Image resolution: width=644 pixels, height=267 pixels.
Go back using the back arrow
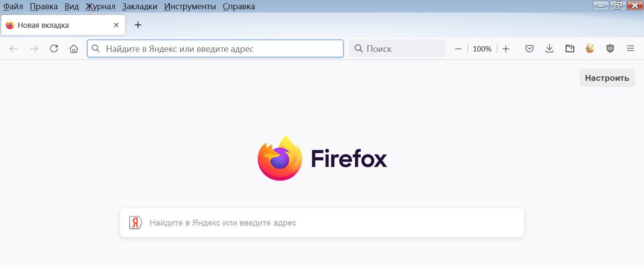pos(14,49)
